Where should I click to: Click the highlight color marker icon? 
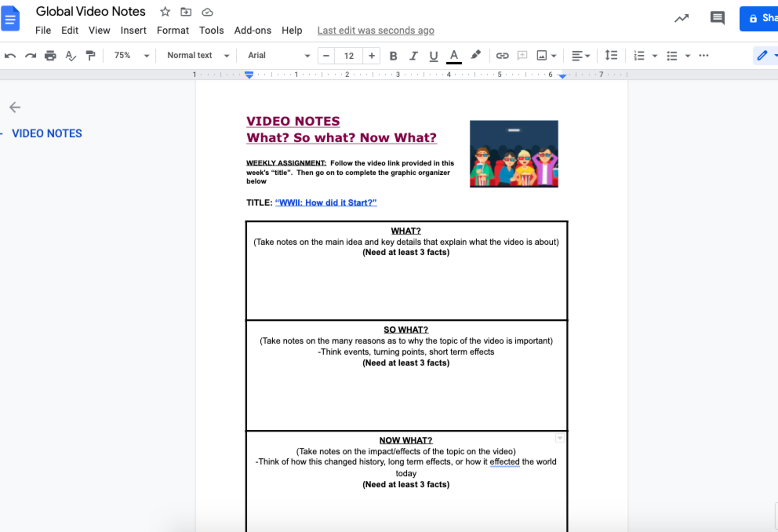pos(475,55)
